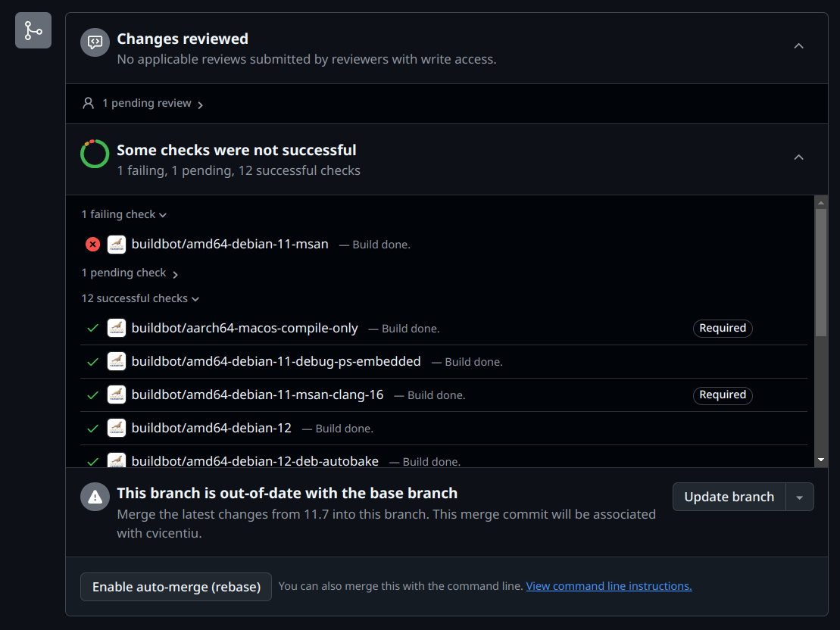Open buildbot/amd64-debian-11-msan check
840x630 pixels.
coord(230,244)
